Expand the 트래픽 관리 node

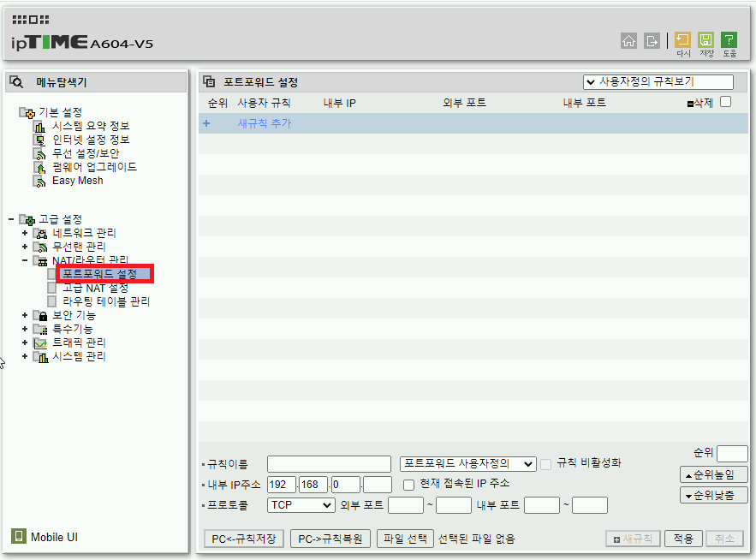[25, 343]
